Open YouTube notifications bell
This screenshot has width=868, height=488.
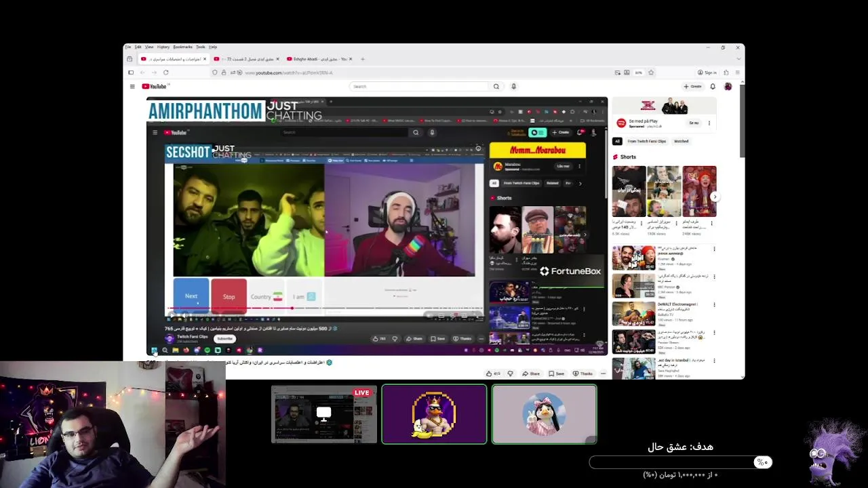tap(713, 86)
